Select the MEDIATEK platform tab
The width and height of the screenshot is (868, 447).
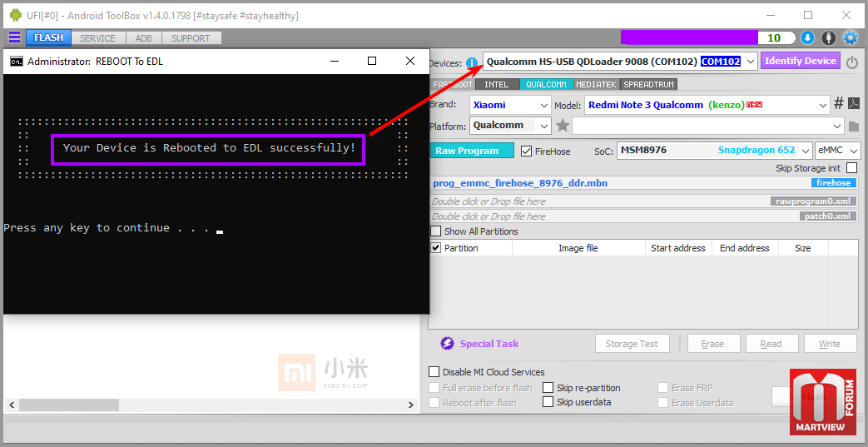point(596,85)
